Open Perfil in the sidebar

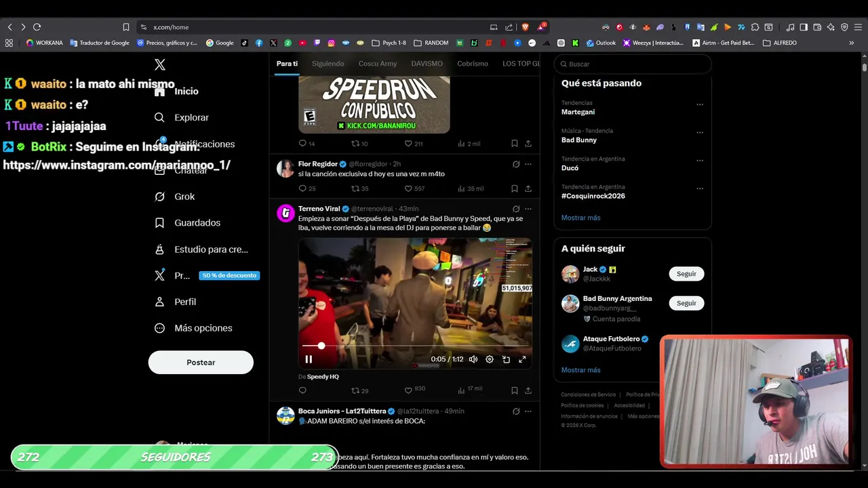[x=176, y=302]
